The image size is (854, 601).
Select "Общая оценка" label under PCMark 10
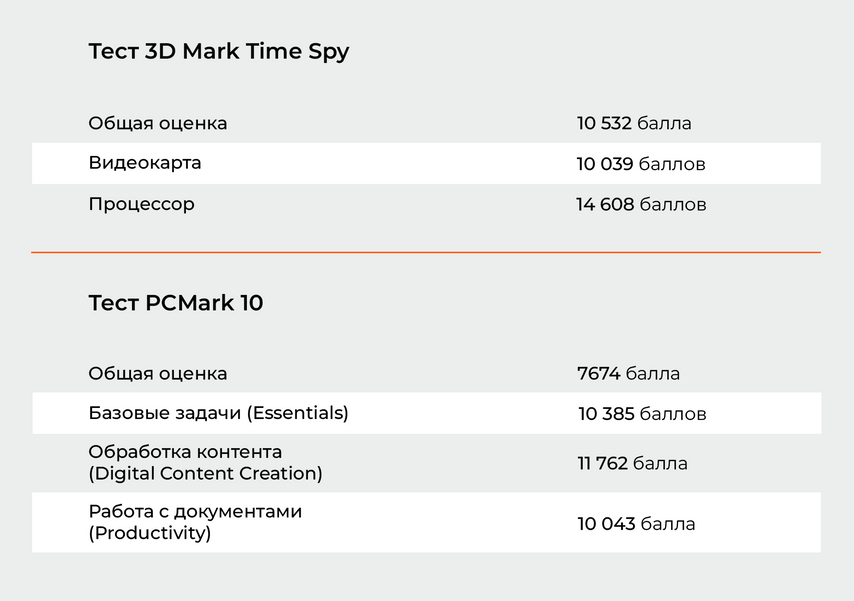point(157,374)
